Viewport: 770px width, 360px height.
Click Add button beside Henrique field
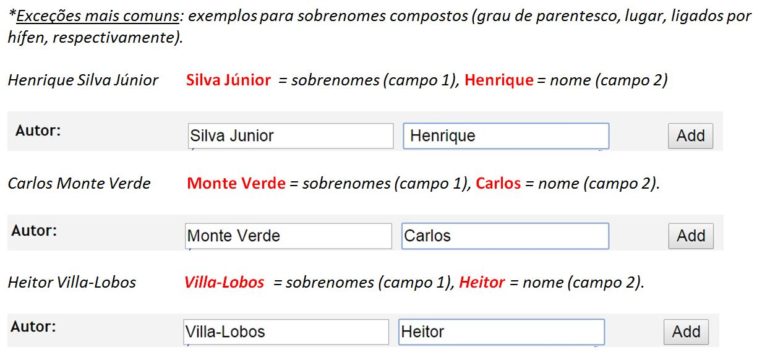point(690,136)
